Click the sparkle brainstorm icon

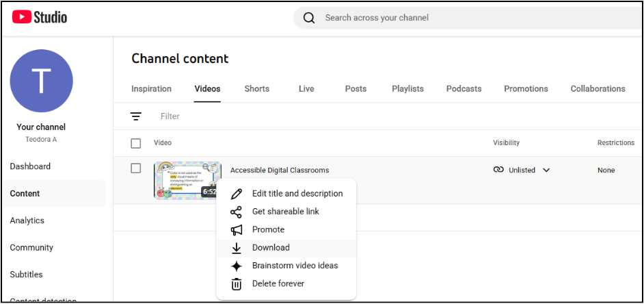coord(237,266)
